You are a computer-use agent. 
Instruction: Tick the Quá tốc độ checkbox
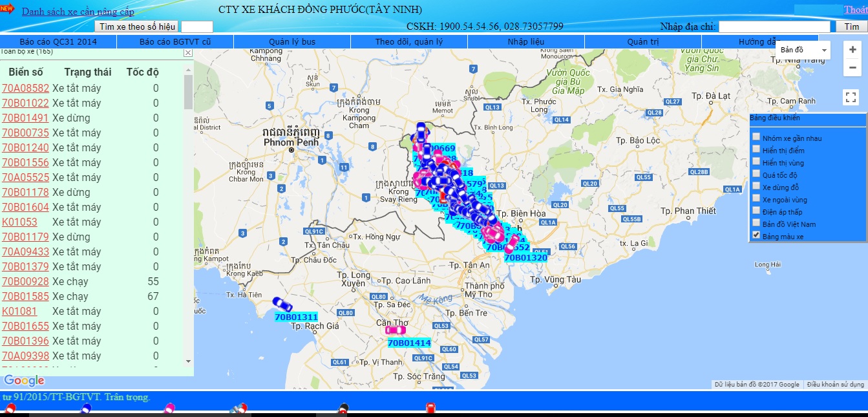(x=756, y=174)
